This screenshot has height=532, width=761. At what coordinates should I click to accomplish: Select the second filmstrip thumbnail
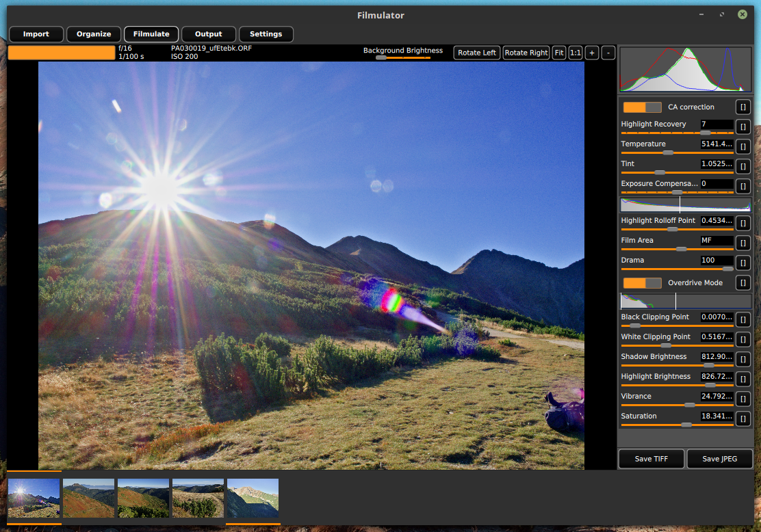coord(89,498)
